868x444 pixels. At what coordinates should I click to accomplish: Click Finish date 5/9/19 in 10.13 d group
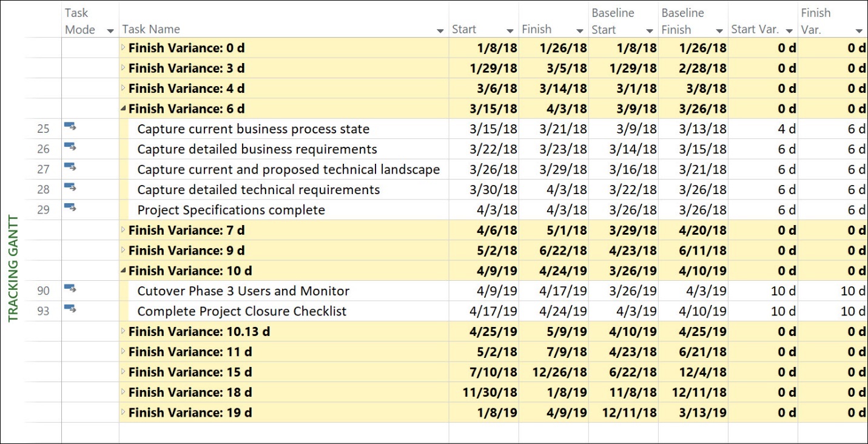point(567,331)
